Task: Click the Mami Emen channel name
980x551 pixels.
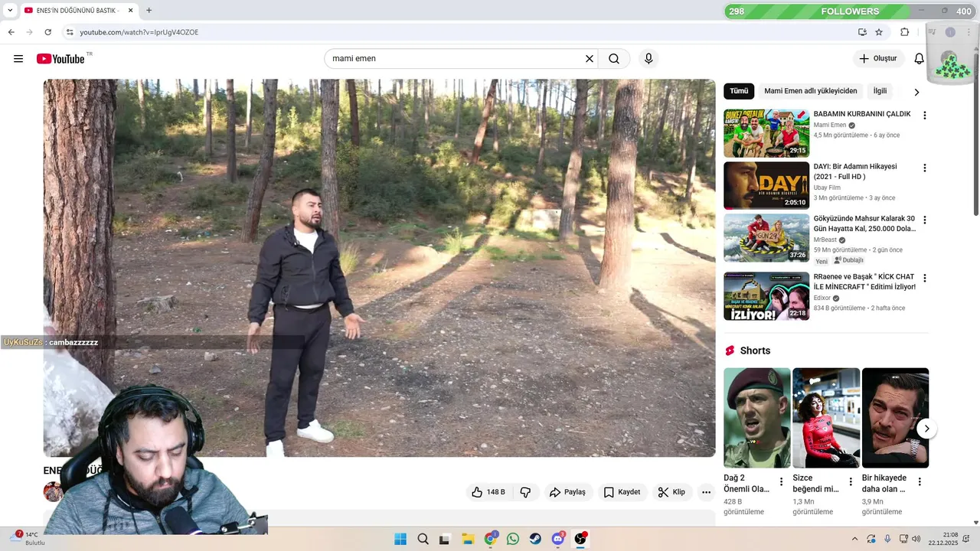Action: point(830,126)
